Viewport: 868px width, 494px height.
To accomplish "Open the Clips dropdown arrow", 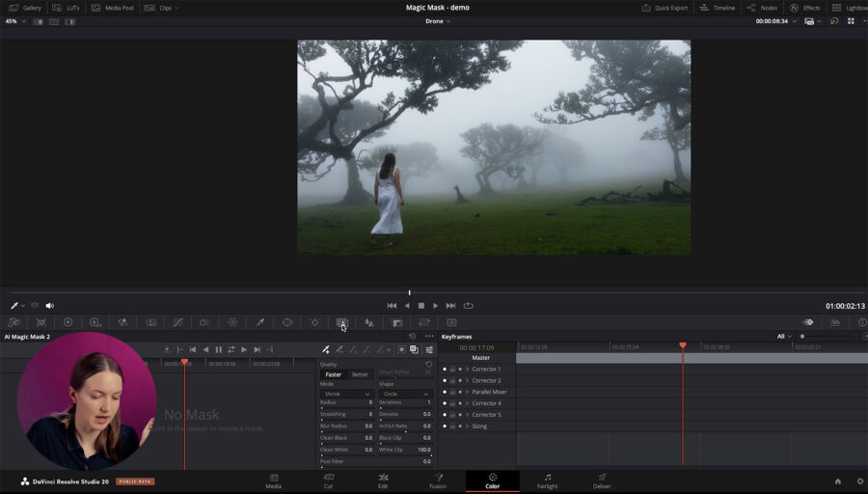I will (x=176, y=8).
